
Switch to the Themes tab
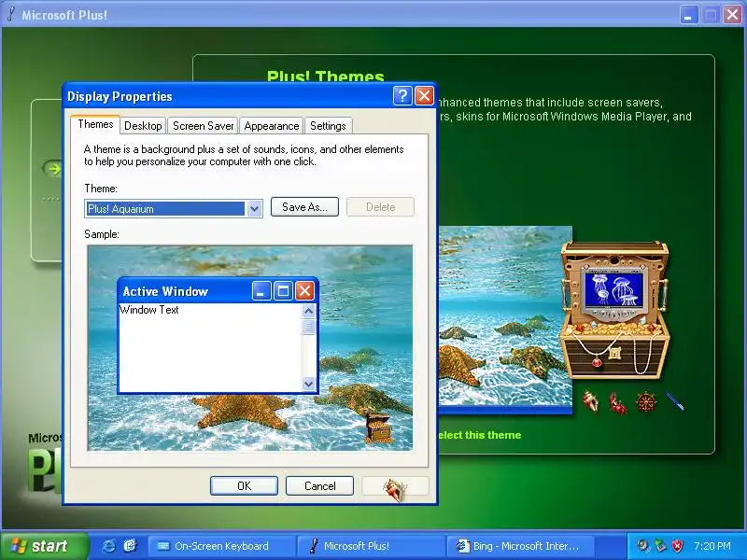[95, 124]
